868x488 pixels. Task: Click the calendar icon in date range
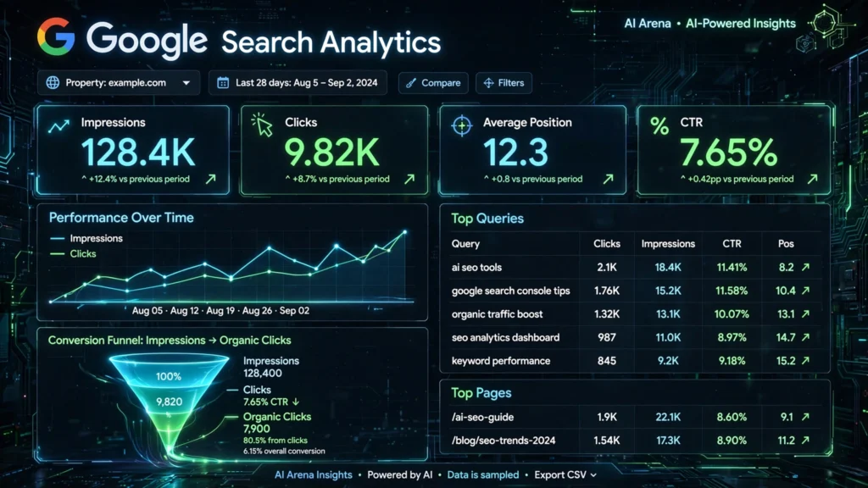[x=223, y=83]
